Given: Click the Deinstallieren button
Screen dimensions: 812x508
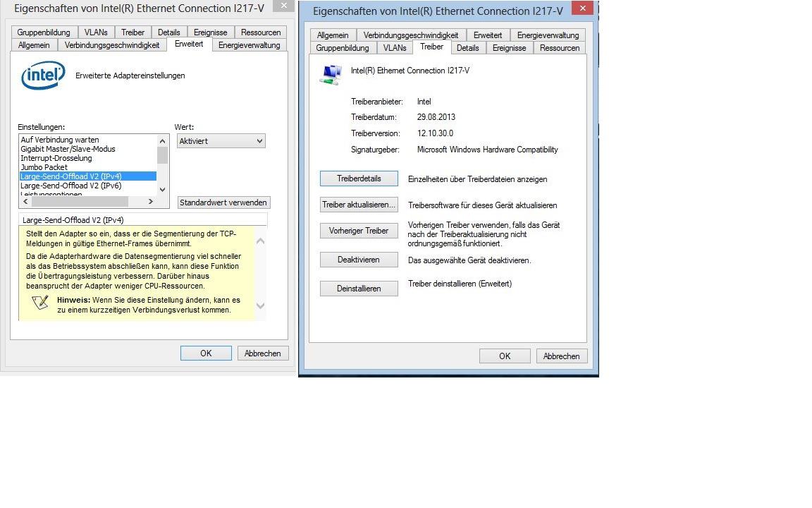Looking at the screenshot, I should coord(359,288).
